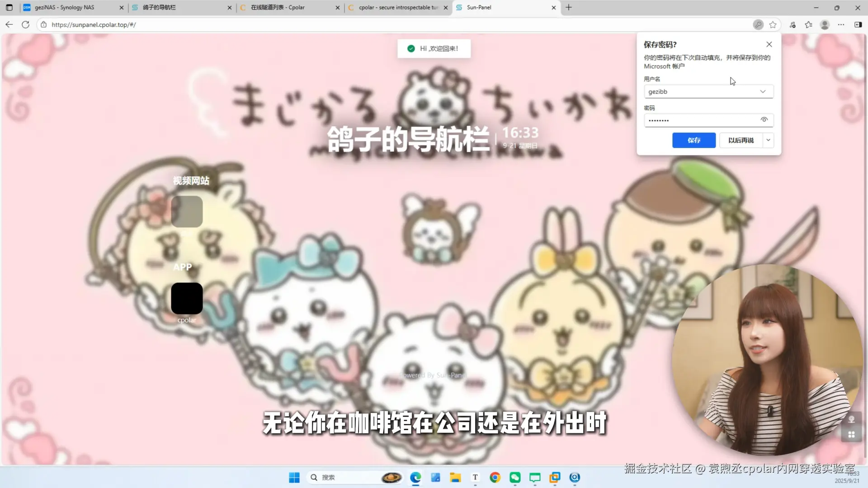Click the 以后再说 button

click(x=741, y=140)
